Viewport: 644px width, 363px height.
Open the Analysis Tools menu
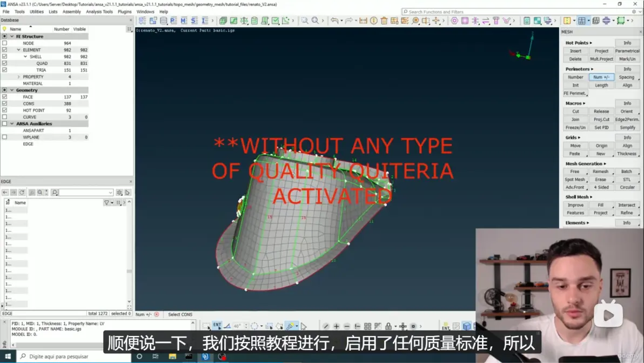[99, 12]
